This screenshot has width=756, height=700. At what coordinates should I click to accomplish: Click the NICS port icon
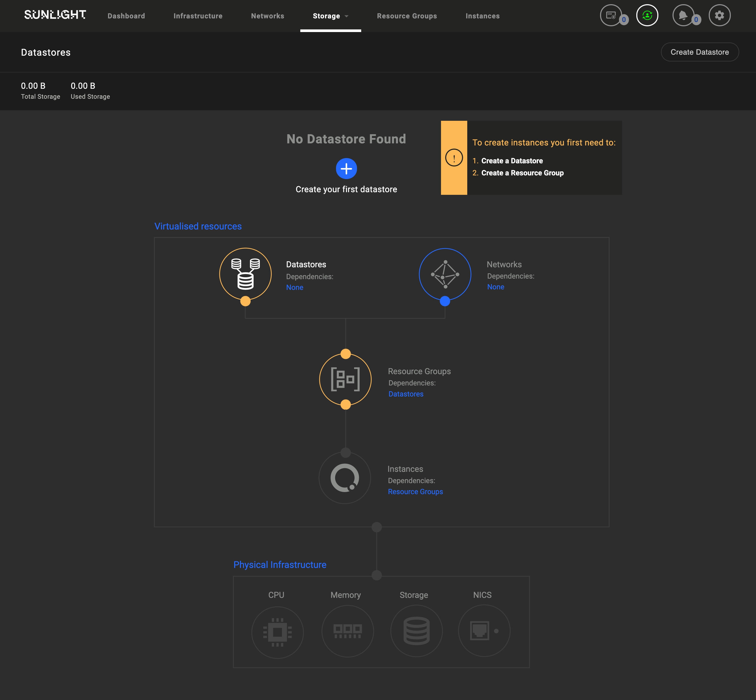484,631
